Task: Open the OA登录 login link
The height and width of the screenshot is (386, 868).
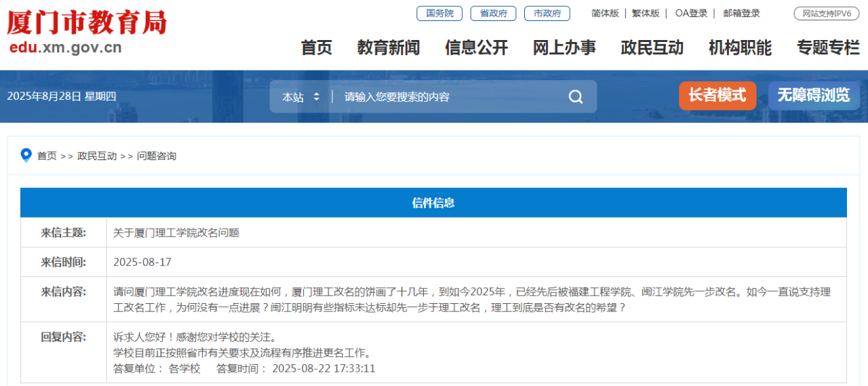Action: pos(691,14)
